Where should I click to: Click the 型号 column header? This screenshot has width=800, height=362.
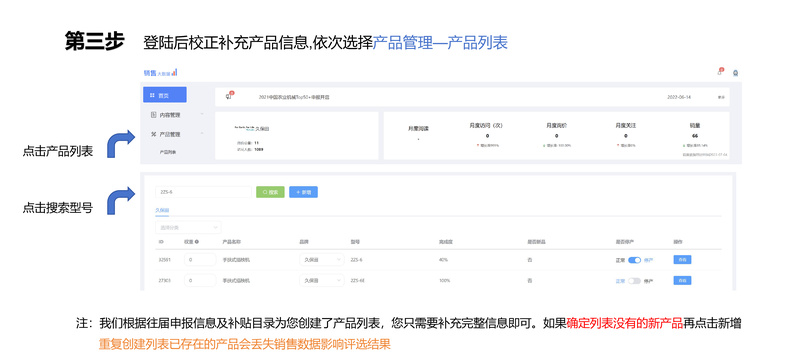coord(355,242)
